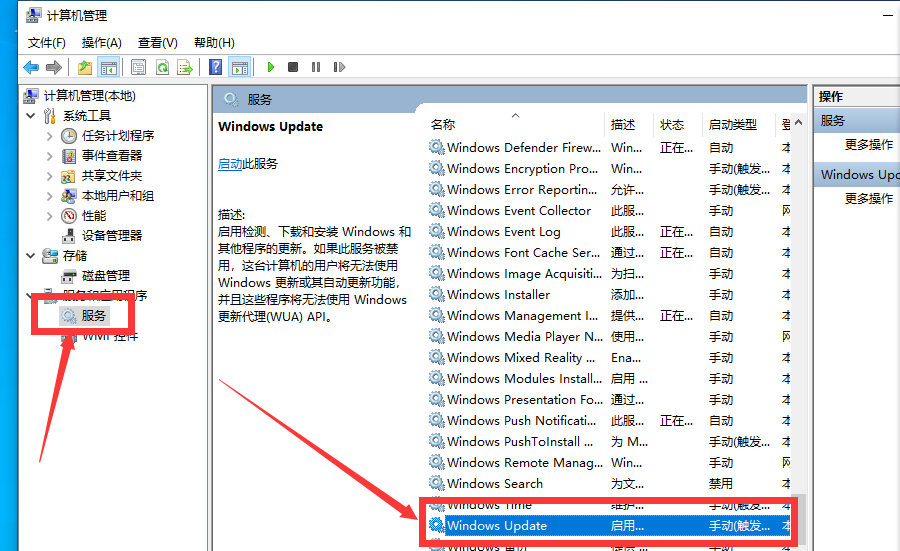Screen dimensions: 900x551
Task: Open the 查看(V) menu
Action: (x=157, y=42)
